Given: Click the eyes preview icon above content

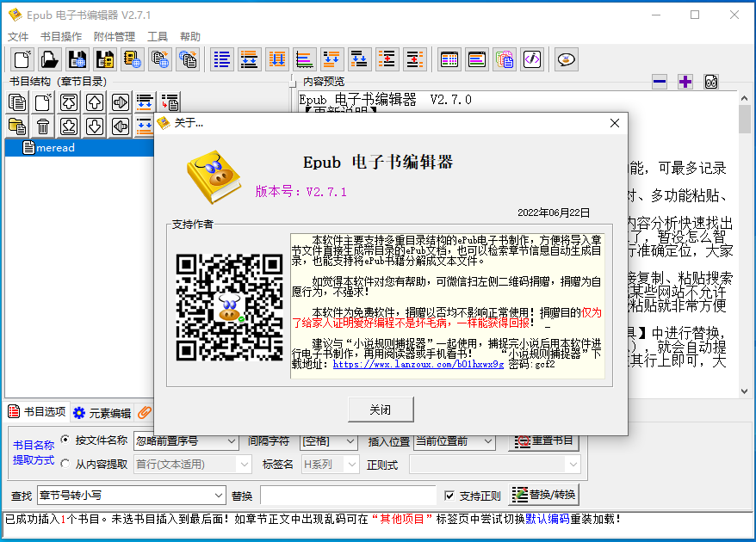Looking at the screenshot, I should tap(711, 82).
